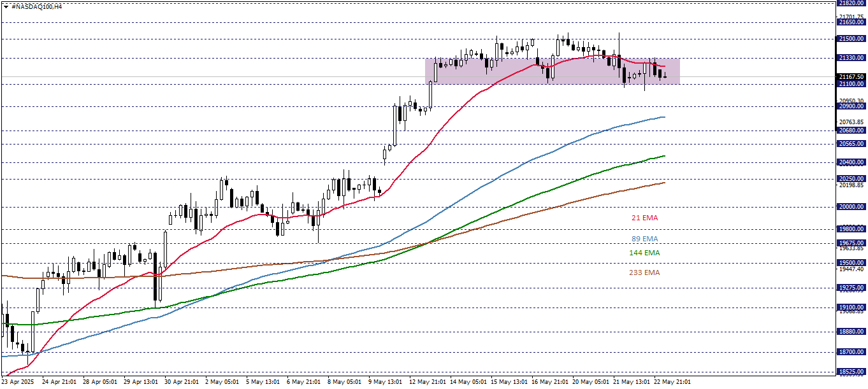Screen dimensions: 868x389
Task: Click the 20763.85 axis price value
Action: tap(853, 122)
